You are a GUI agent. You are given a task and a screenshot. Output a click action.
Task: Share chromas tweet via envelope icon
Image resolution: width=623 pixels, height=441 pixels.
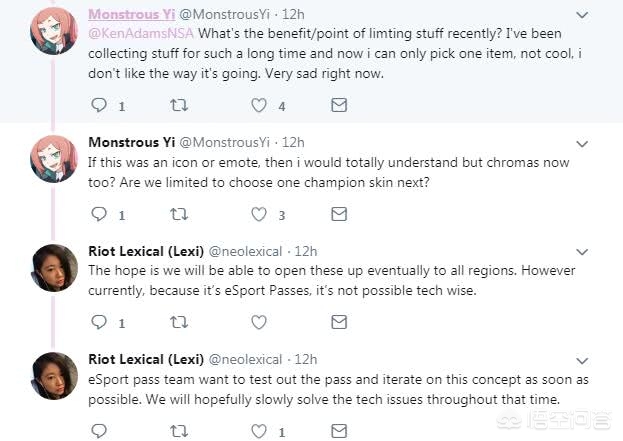[x=339, y=214]
